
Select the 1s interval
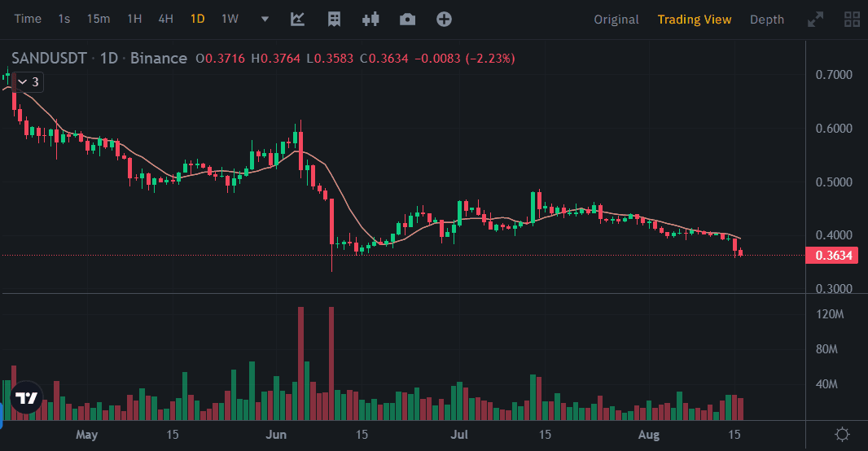click(x=64, y=19)
